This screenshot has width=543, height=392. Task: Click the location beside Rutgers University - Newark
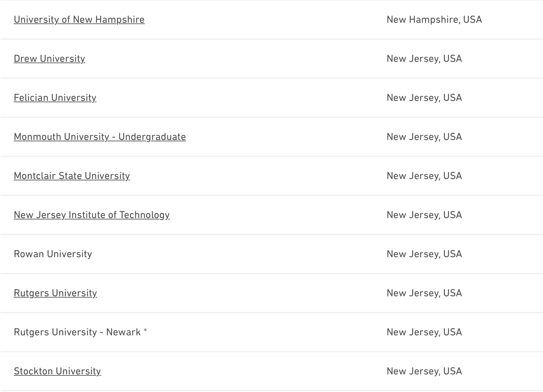tap(424, 332)
